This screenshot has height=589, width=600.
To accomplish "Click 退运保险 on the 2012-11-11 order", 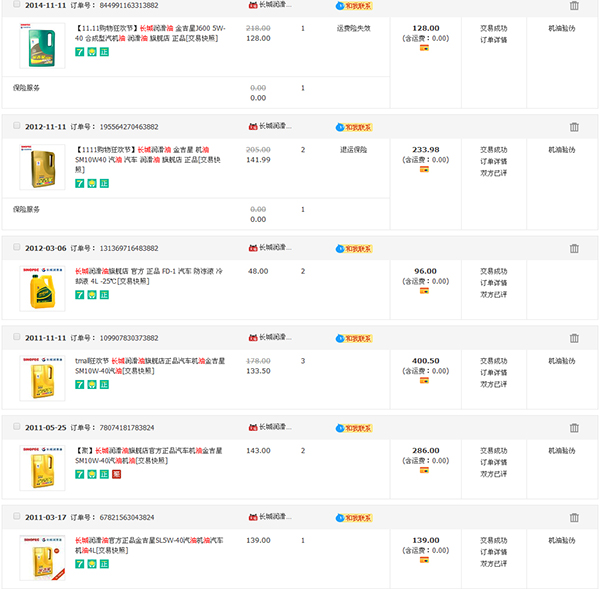I will 353,149.
